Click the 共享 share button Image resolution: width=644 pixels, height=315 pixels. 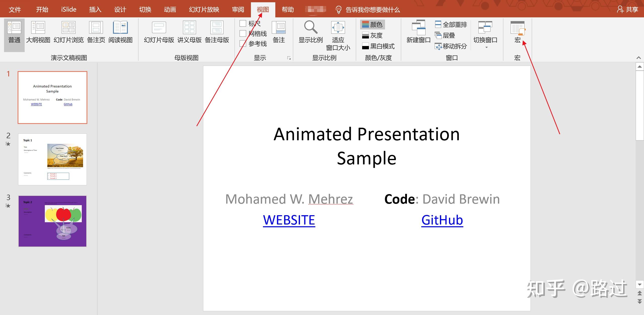coord(628,10)
